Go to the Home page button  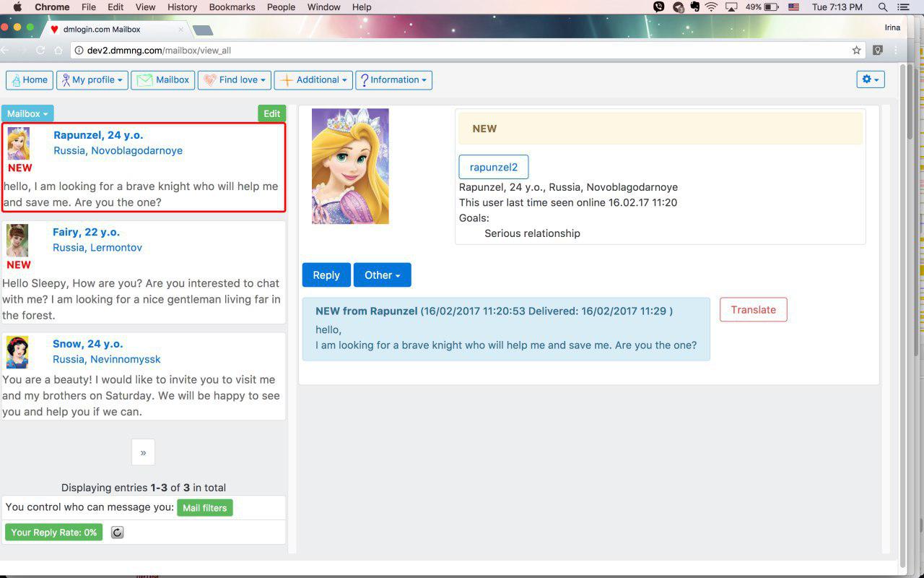click(30, 80)
